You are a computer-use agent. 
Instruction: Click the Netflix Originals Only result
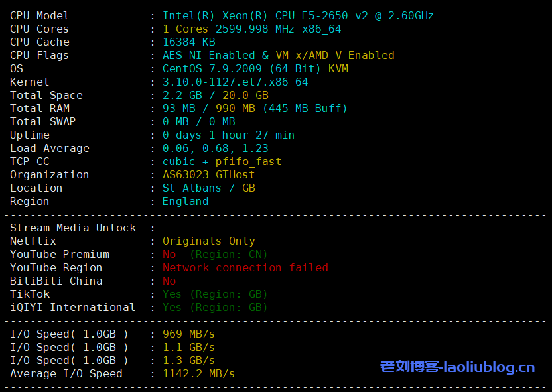pyautogui.click(x=209, y=241)
